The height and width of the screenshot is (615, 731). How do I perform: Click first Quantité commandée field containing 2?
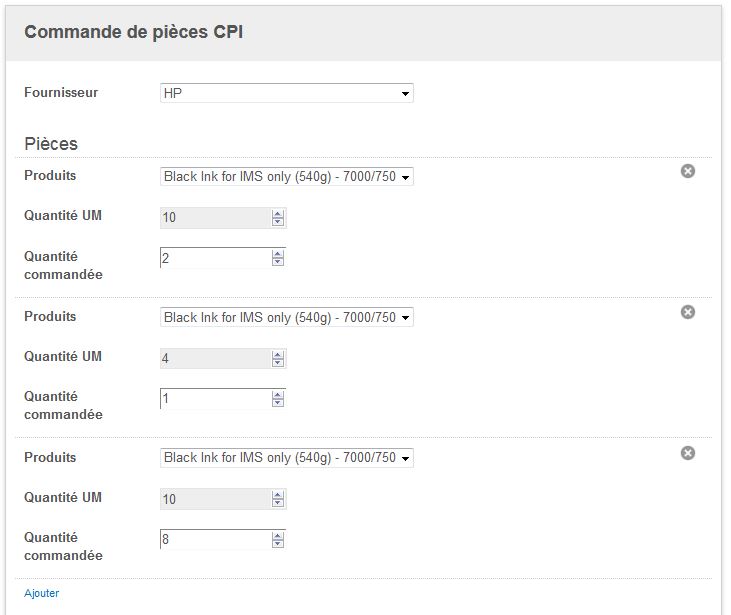215,258
